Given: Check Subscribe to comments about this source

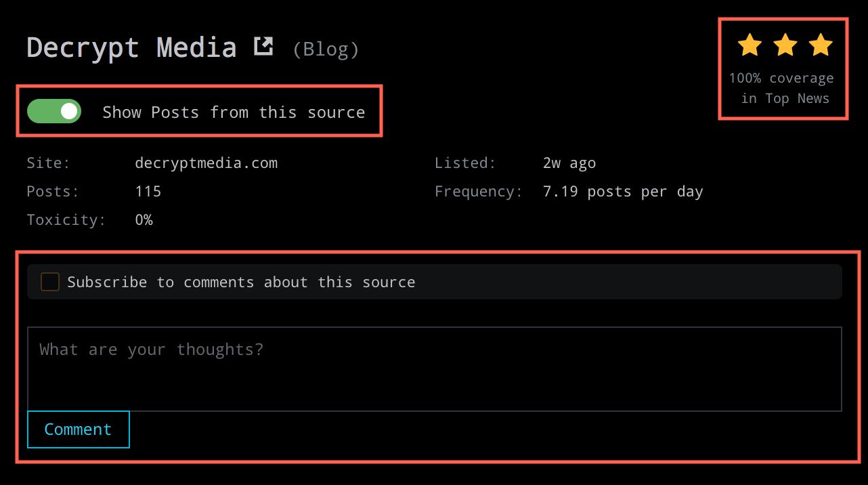Looking at the screenshot, I should [x=50, y=282].
